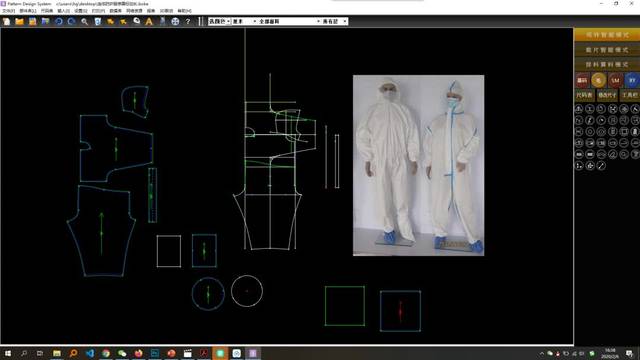
Task: Click the Undo arrow toolbar icon
Action: point(59,21)
